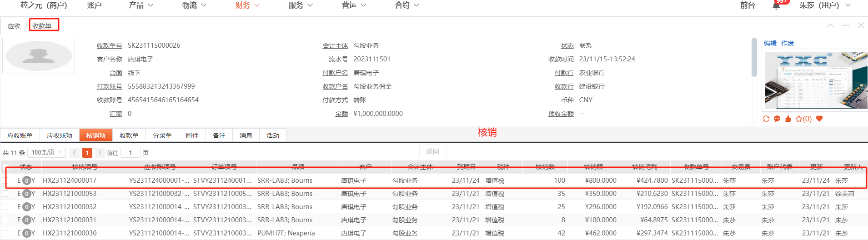Switch to the 分录单 tab
Screen dimensions: 868x240
coord(162,135)
